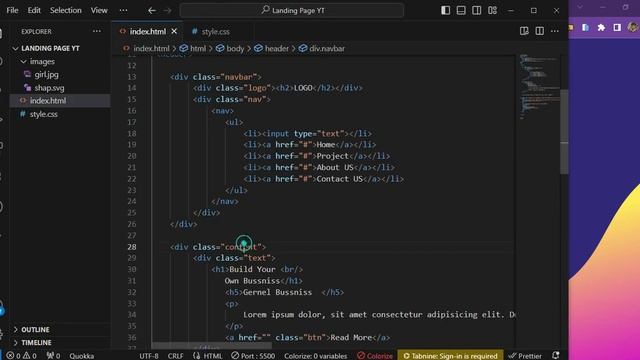Image resolution: width=640 pixels, height=360 pixels.
Task: Select the HTML language mode
Action: coord(208,356)
